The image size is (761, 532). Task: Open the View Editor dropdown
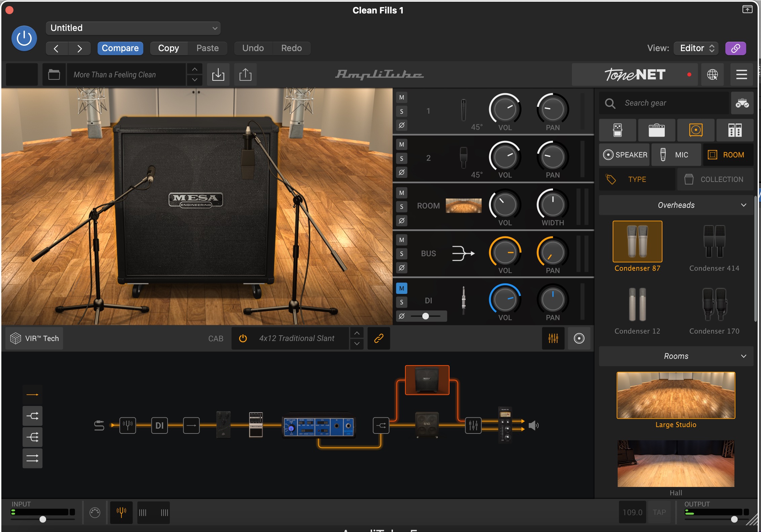point(696,48)
